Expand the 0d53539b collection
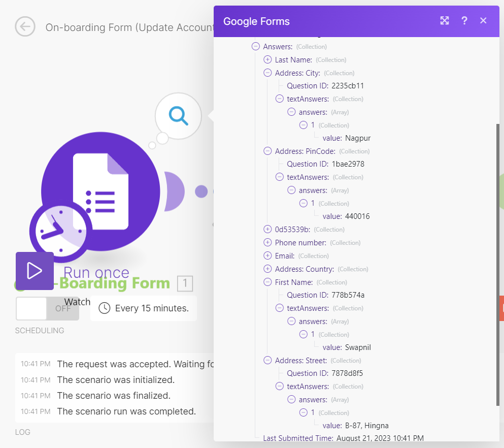 click(267, 229)
